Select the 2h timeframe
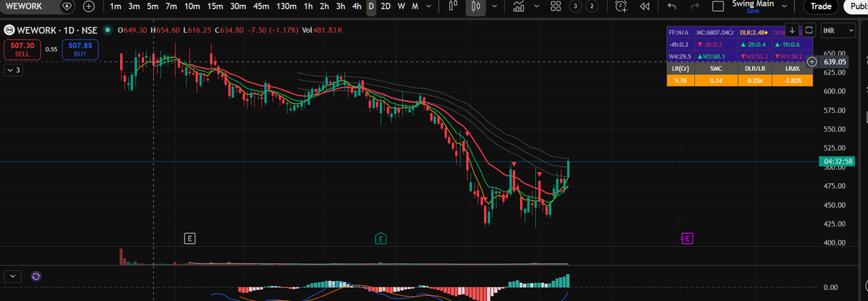 tap(324, 7)
